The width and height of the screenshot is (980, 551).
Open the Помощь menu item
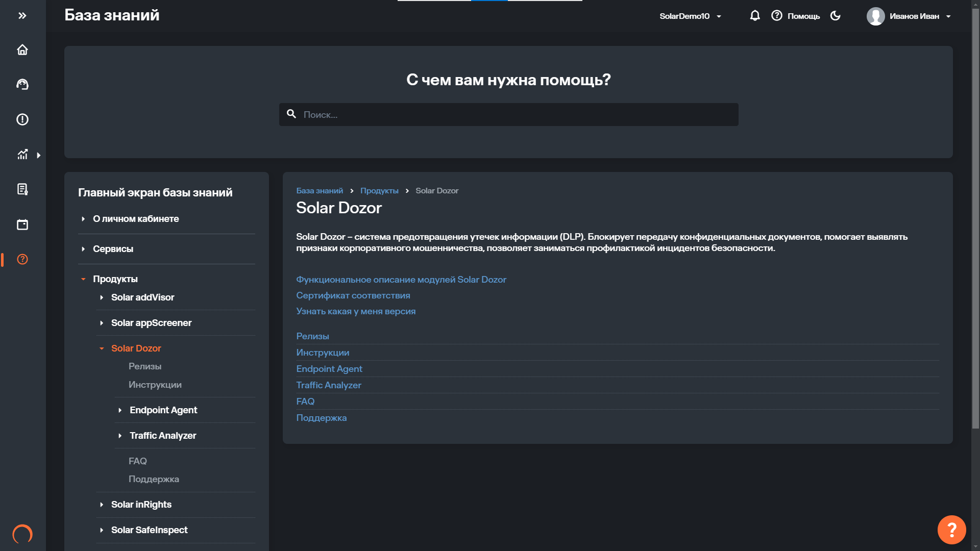tap(796, 16)
